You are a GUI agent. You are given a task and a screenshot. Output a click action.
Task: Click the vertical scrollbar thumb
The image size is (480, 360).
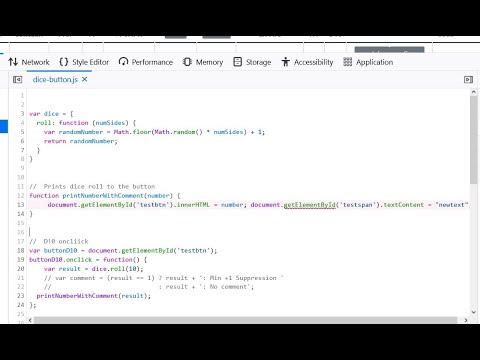474,139
